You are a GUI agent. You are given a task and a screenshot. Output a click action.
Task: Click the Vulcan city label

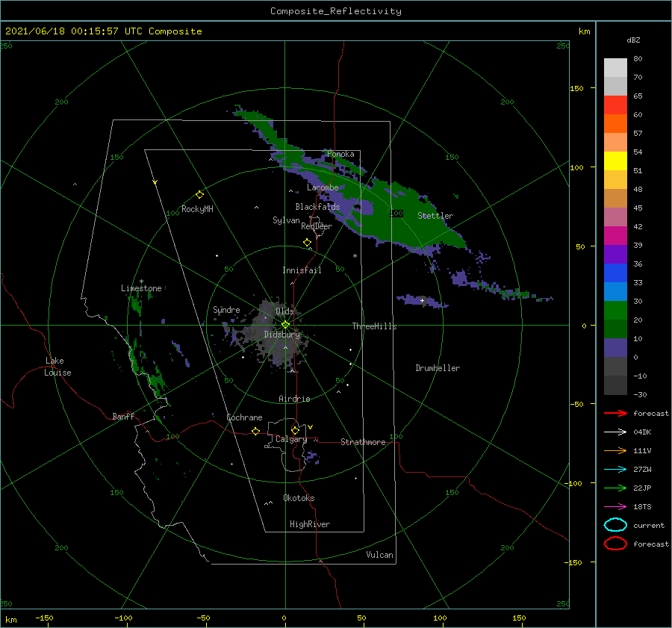[x=379, y=555]
